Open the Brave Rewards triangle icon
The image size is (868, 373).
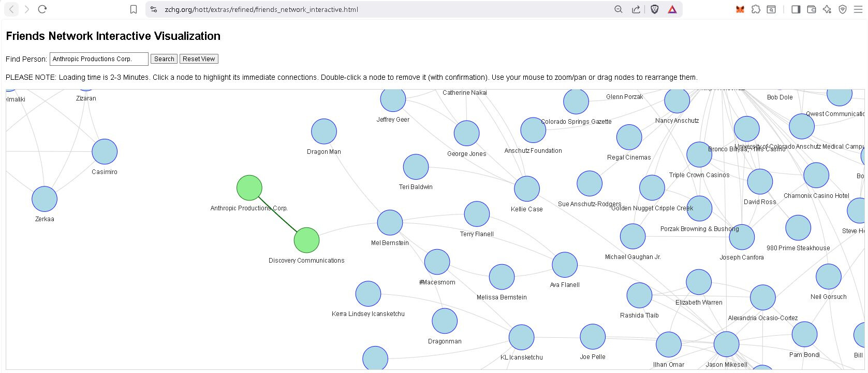pyautogui.click(x=672, y=9)
